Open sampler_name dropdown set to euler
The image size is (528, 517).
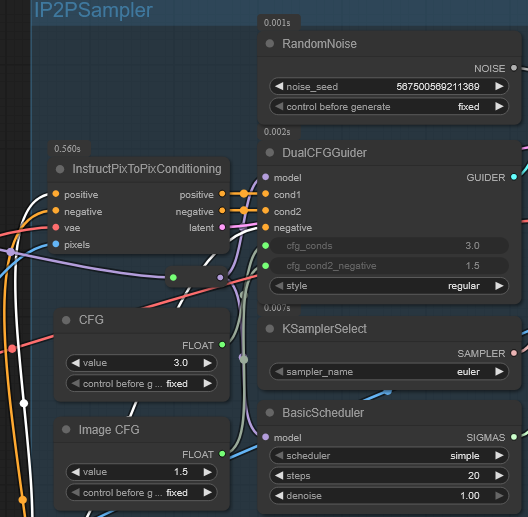click(389, 372)
